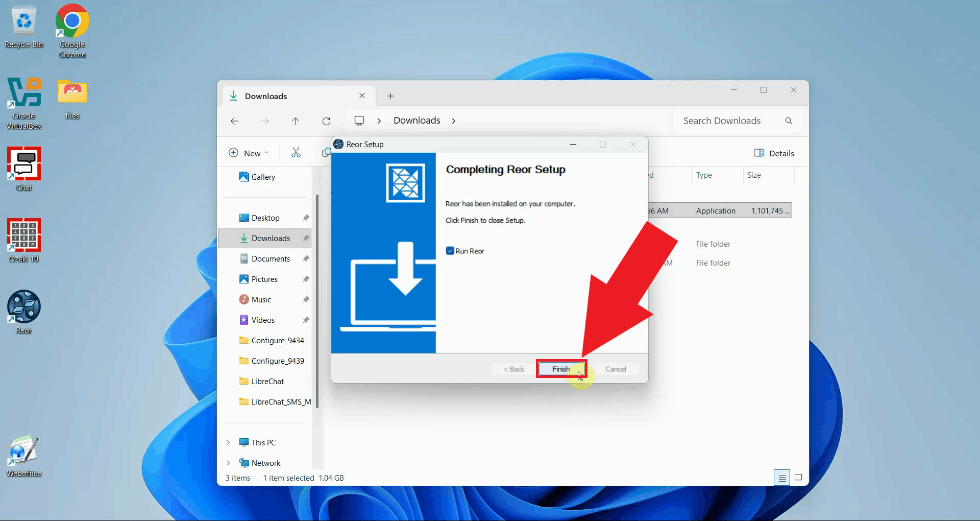Viewport: 980px width, 521px height.
Task: Click the pin icon beside Music
Action: (306, 300)
